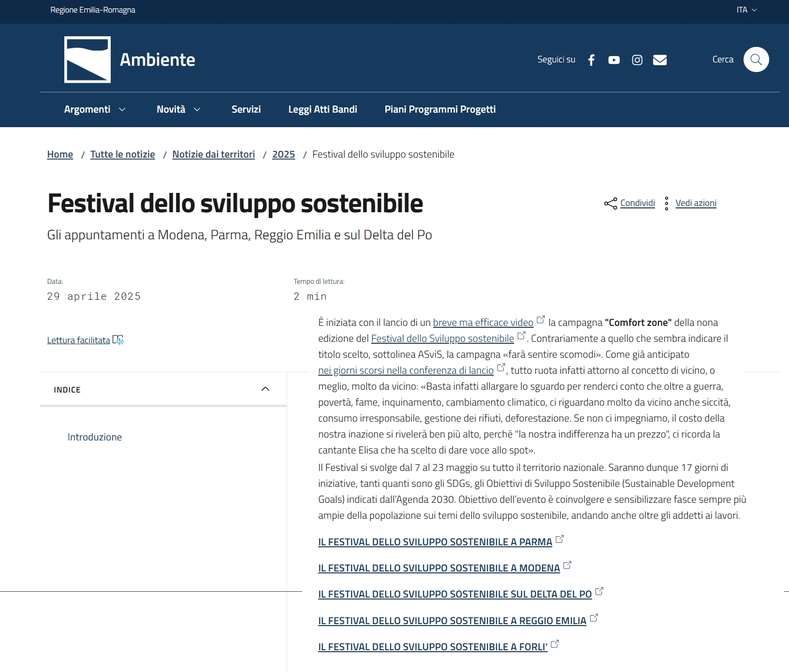Open the Servizi menu item

click(246, 109)
